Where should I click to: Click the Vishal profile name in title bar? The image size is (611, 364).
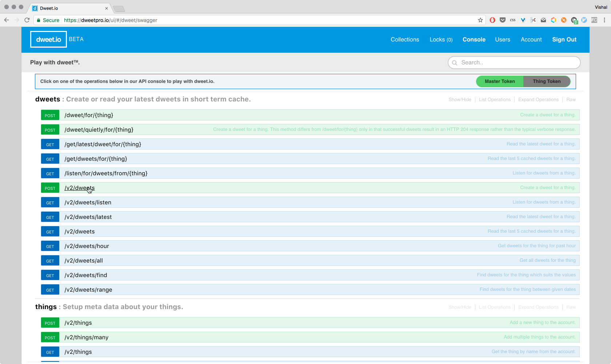coord(601,7)
